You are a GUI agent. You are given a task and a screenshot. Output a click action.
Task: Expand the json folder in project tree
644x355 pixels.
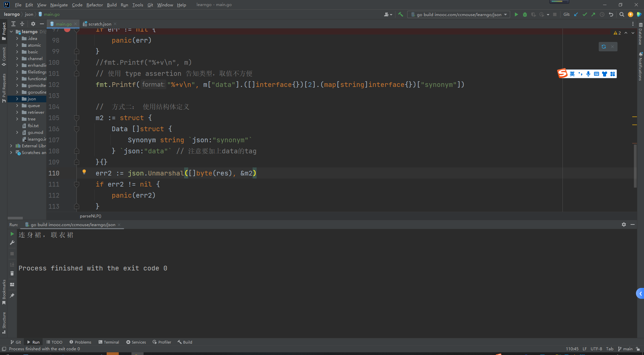tap(17, 99)
